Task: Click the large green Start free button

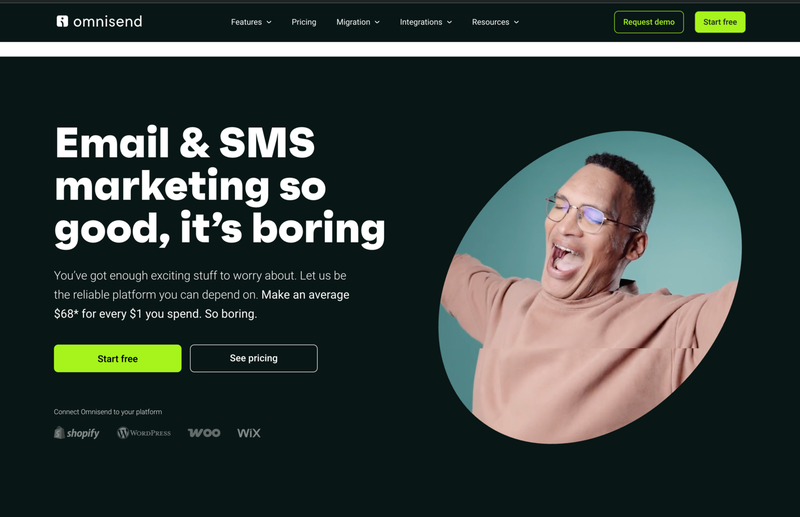Action: (118, 358)
